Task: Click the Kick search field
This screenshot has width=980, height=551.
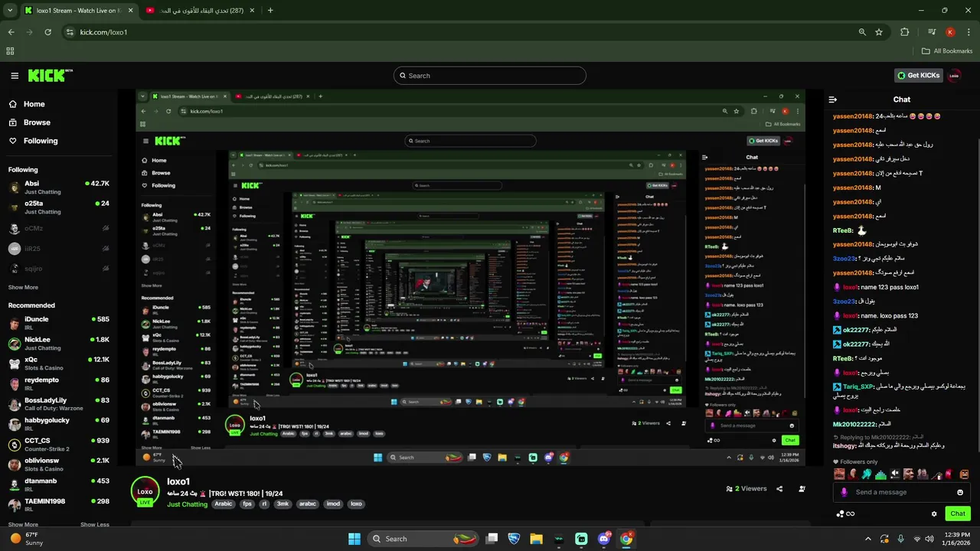Action: coord(490,76)
